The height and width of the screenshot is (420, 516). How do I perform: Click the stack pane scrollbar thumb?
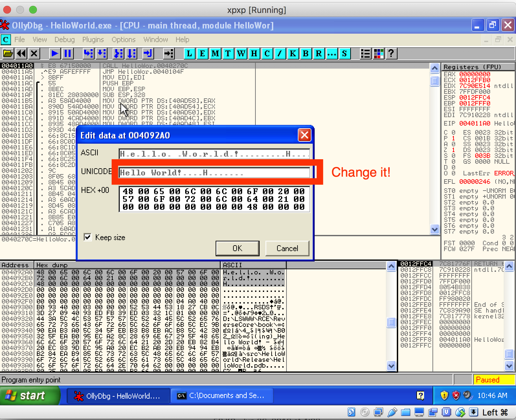click(x=509, y=354)
